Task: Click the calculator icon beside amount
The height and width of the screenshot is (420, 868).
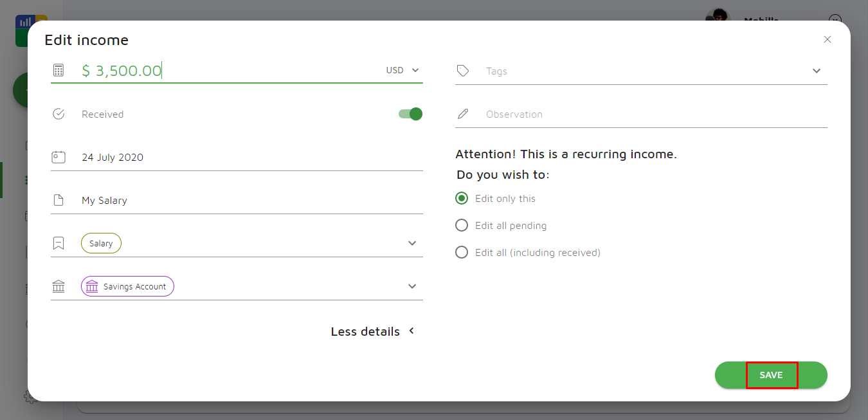Action: [59, 70]
